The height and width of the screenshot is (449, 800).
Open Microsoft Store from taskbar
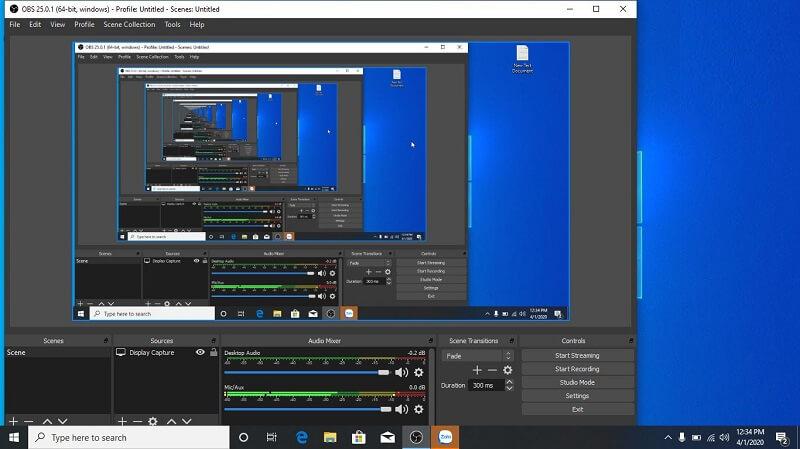[359, 437]
